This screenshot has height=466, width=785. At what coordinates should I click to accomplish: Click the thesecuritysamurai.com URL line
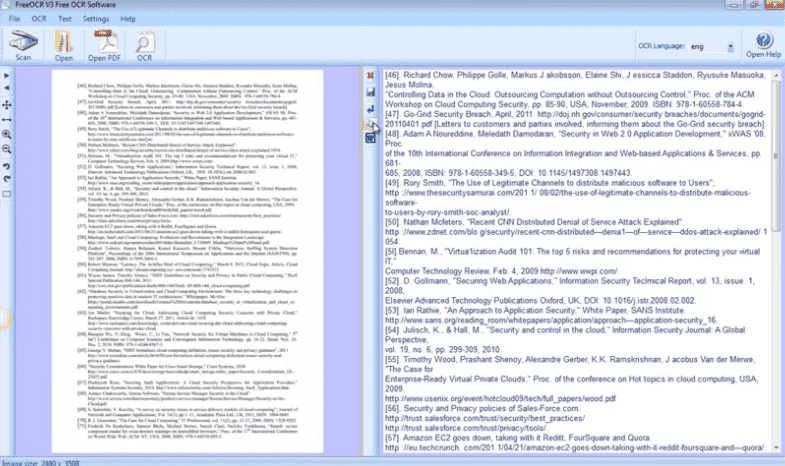(x=568, y=193)
